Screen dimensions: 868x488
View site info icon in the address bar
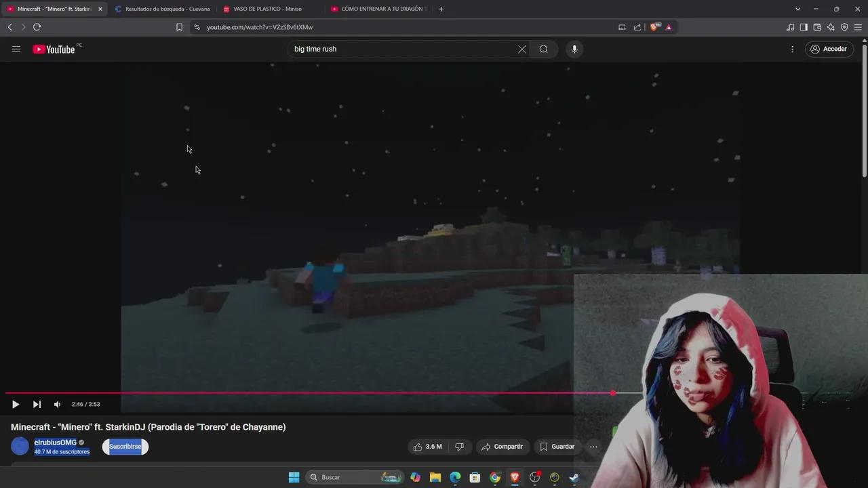pyautogui.click(x=197, y=27)
